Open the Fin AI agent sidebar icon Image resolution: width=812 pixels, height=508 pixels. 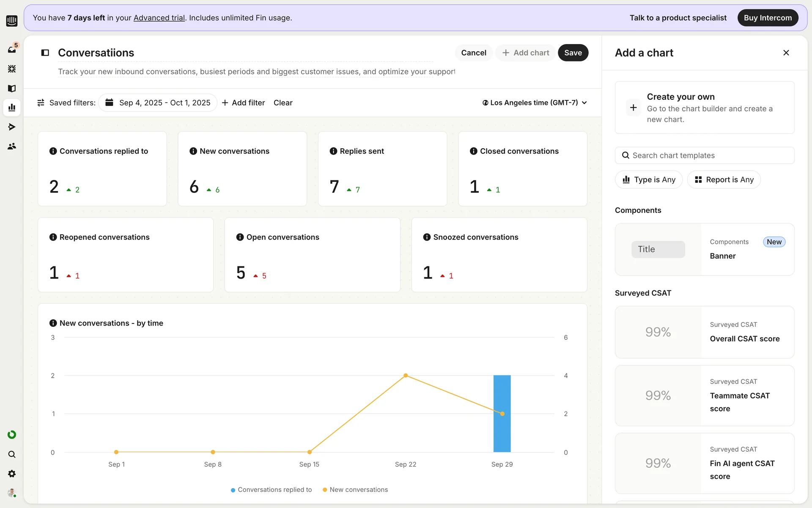coord(12,69)
